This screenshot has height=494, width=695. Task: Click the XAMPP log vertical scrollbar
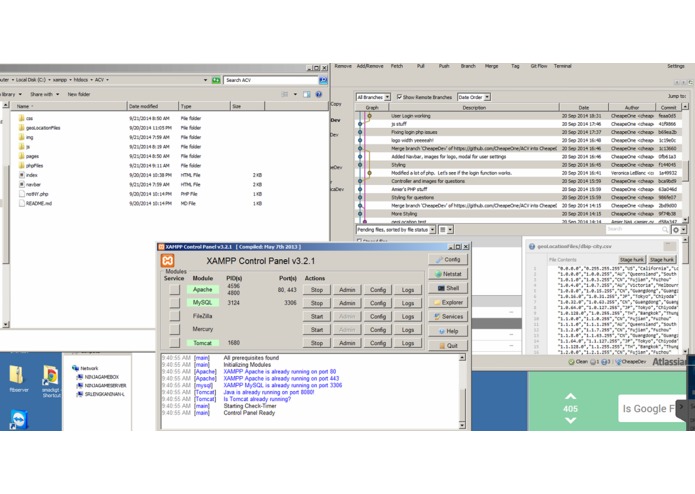click(462, 392)
